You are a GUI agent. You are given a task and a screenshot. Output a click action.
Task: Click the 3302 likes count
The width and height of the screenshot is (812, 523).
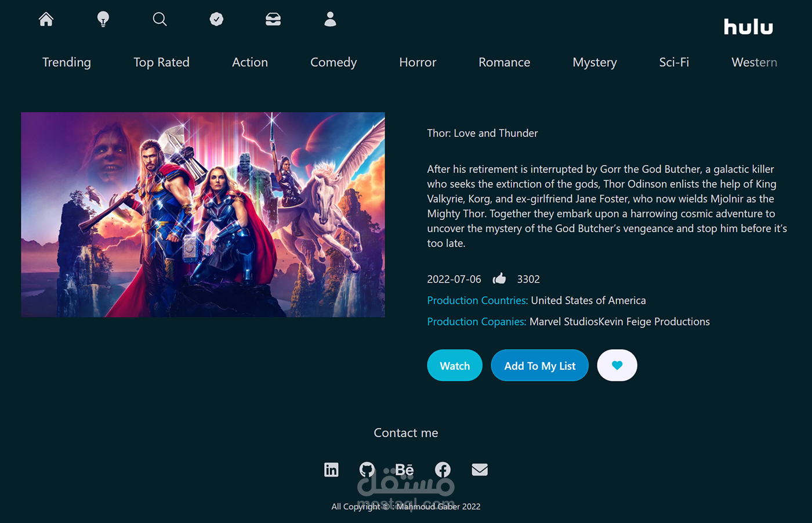coord(528,279)
